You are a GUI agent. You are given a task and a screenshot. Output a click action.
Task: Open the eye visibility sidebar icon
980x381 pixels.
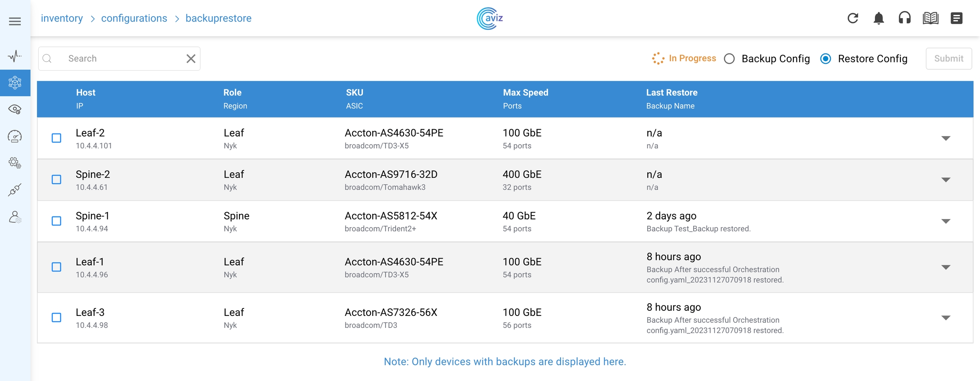(x=15, y=109)
